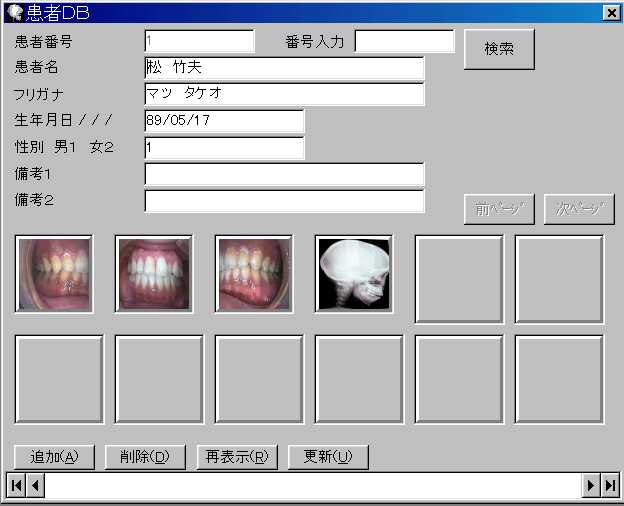Jump to last record arrow
The width and height of the screenshot is (624, 506).
[609, 485]
